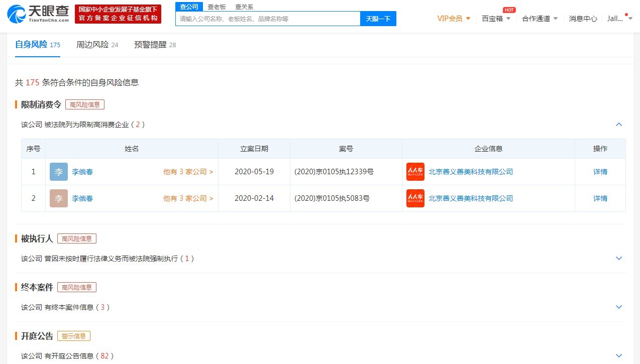
Task: Click Renrenche logo in case 5083 row
Action: click(x=415, y=198)
